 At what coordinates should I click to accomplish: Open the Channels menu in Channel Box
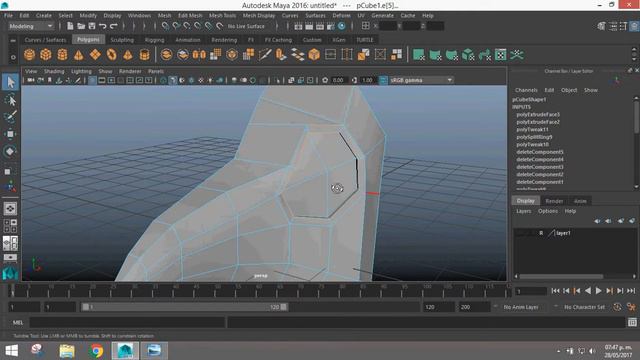point(526,90)
